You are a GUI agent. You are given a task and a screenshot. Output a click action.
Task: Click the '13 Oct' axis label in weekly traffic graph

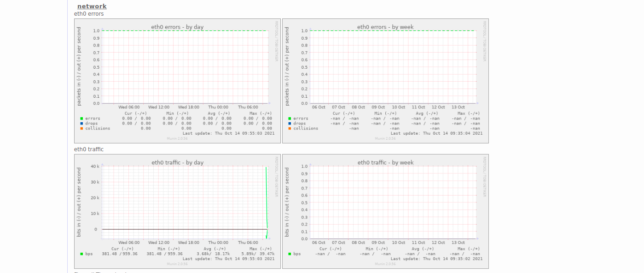point(458,243)
